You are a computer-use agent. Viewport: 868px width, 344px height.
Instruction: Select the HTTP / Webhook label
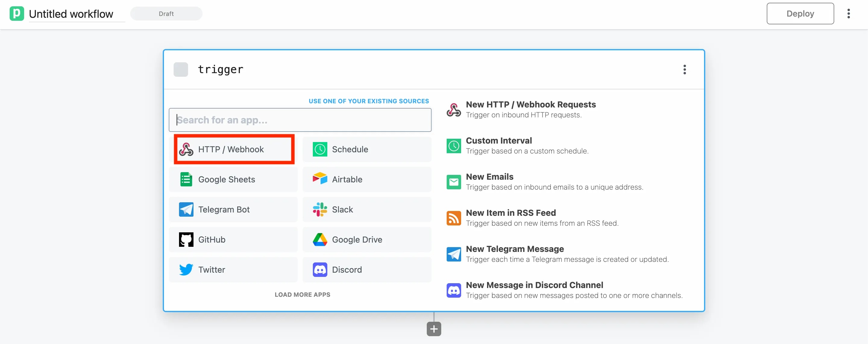231,149
